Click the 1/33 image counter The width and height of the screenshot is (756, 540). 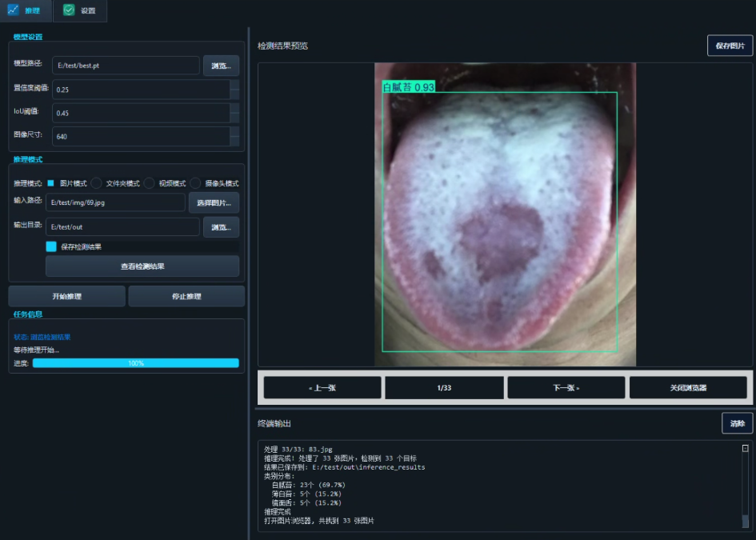444,388
